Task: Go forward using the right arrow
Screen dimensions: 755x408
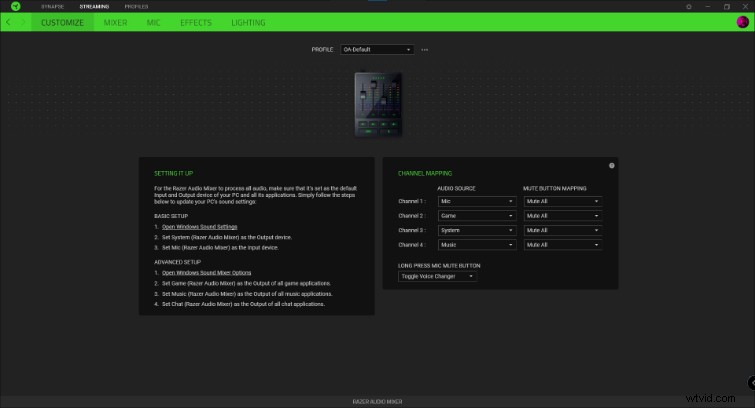Action: click(22, 22)
